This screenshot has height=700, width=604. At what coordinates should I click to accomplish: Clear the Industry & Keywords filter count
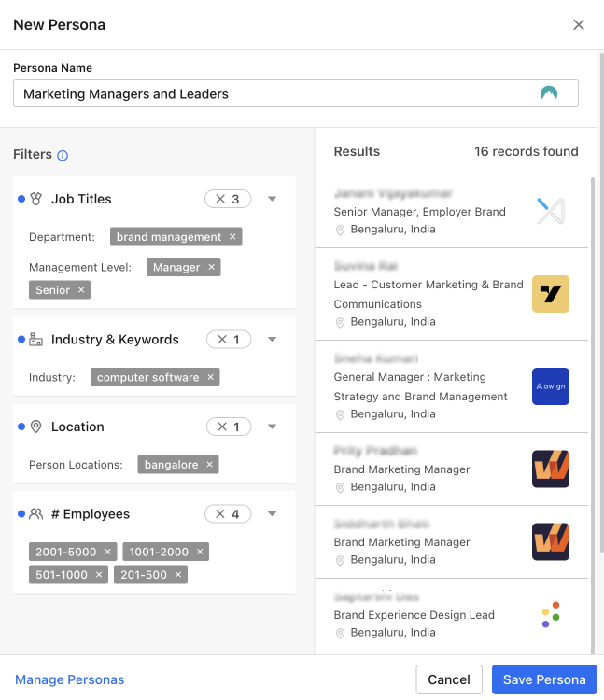(222, 340)
